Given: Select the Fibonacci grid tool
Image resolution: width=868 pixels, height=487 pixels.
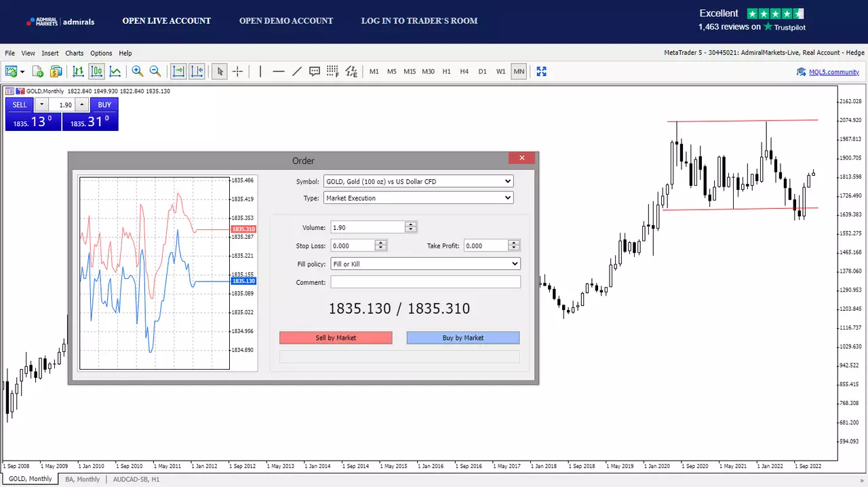Looking at the screenshot, I should coord(332,71).
